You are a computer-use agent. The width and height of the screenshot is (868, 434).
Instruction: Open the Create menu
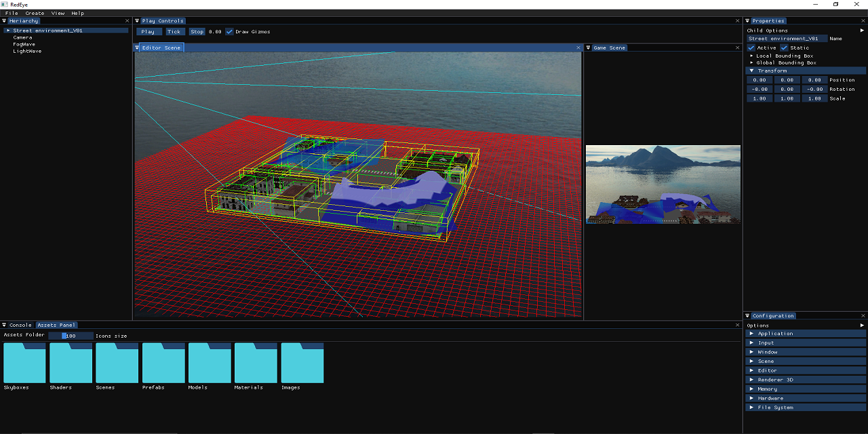click(34, 12)
